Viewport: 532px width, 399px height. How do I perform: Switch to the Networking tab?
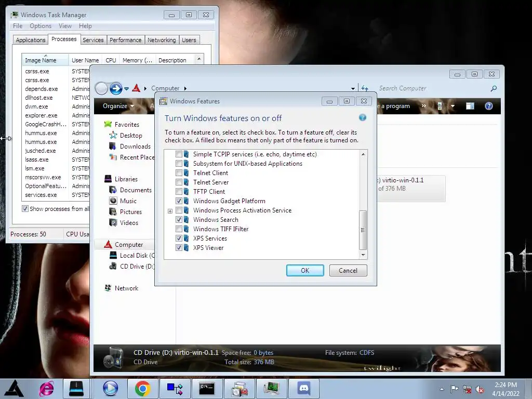[162, 40]
